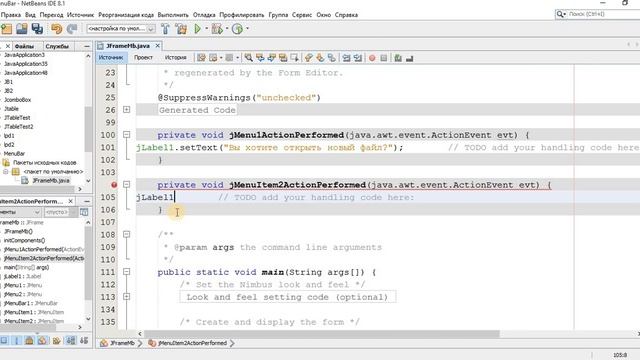Expand the Generated Code fold at line 26
This screenshot has width=640, height=360.
(127, 109)
